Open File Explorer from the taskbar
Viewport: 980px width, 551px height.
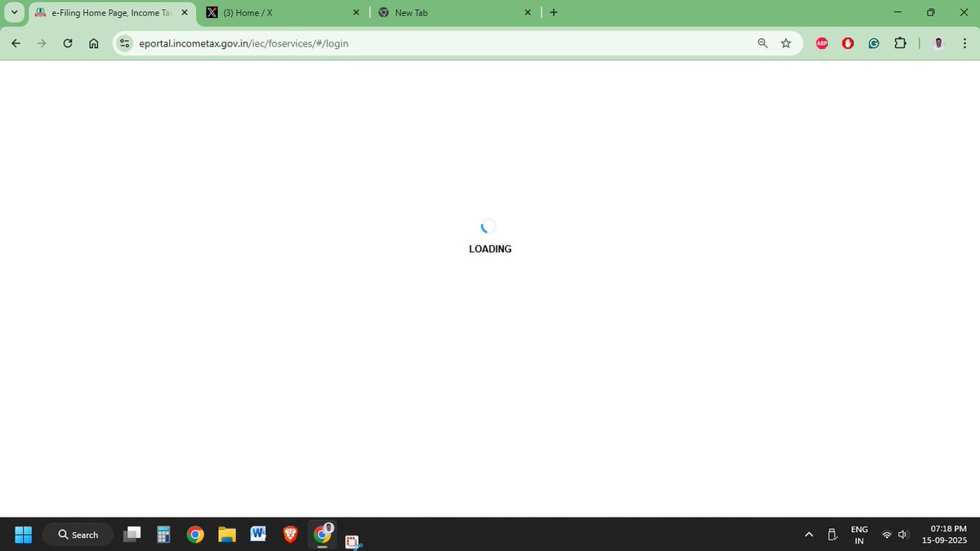(227, 535)
